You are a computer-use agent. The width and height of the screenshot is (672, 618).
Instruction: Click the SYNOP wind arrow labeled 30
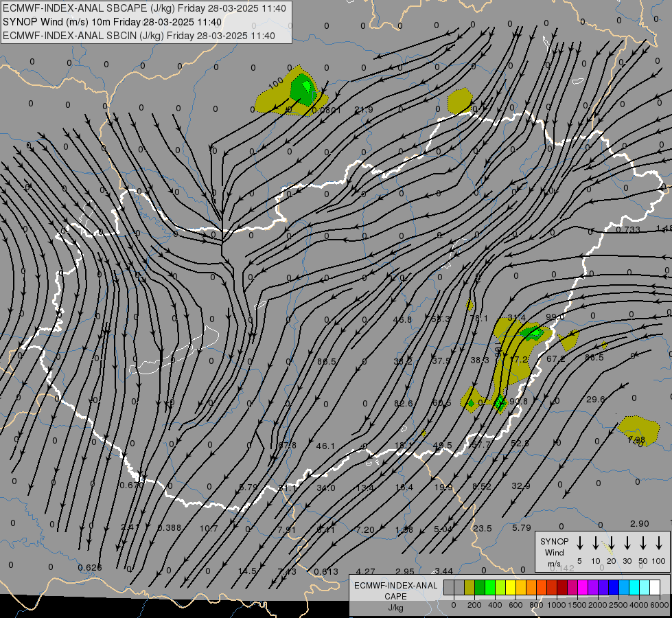coord(627,543)
